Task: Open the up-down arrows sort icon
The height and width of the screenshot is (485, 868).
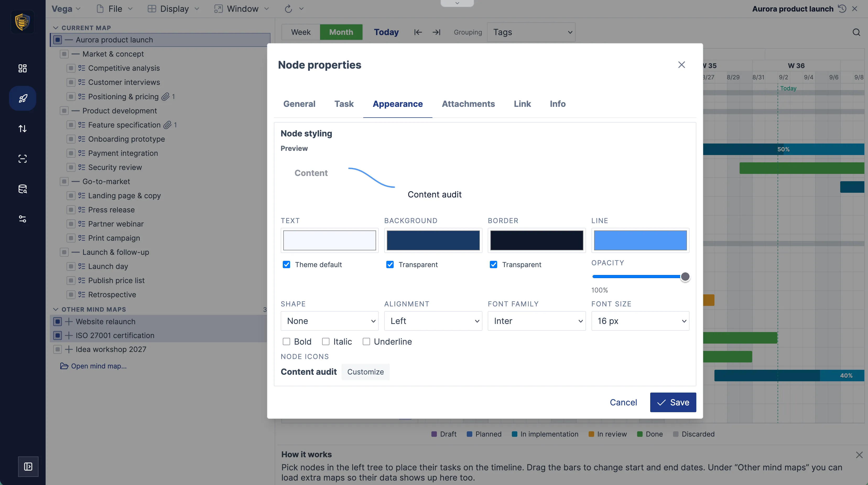Action: tap(23, 128)
